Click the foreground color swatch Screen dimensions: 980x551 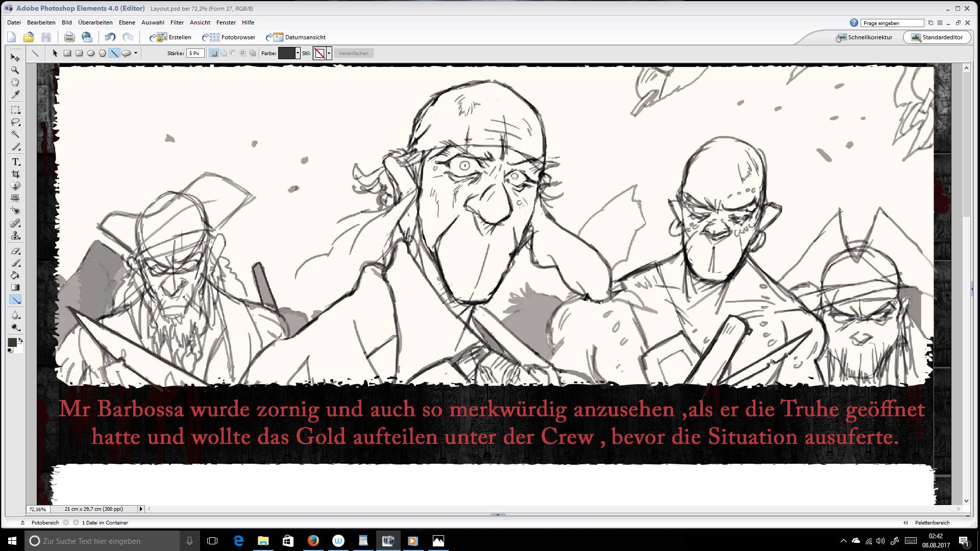click(x=12, y=342)
